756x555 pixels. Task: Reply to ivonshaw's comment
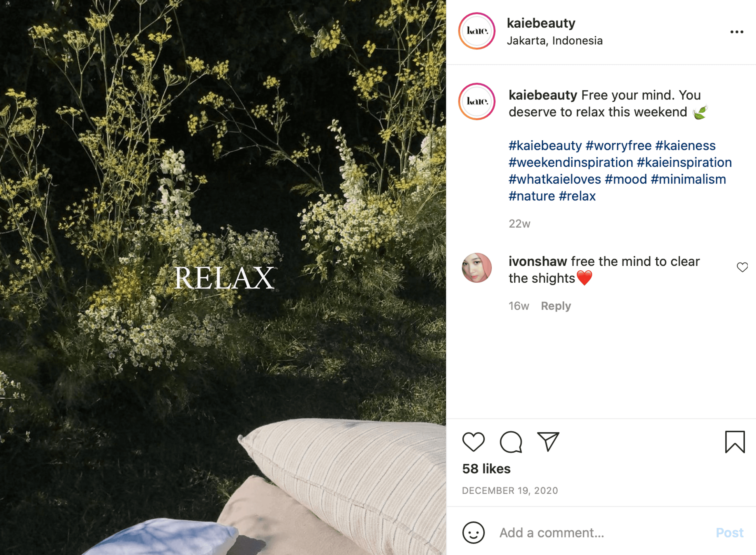tap(556, 306)
